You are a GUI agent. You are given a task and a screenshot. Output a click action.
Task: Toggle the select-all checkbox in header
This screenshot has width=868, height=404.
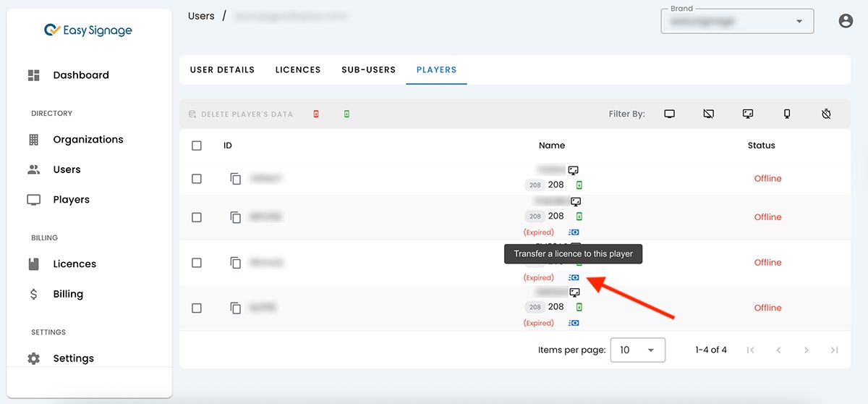point(197,146)
